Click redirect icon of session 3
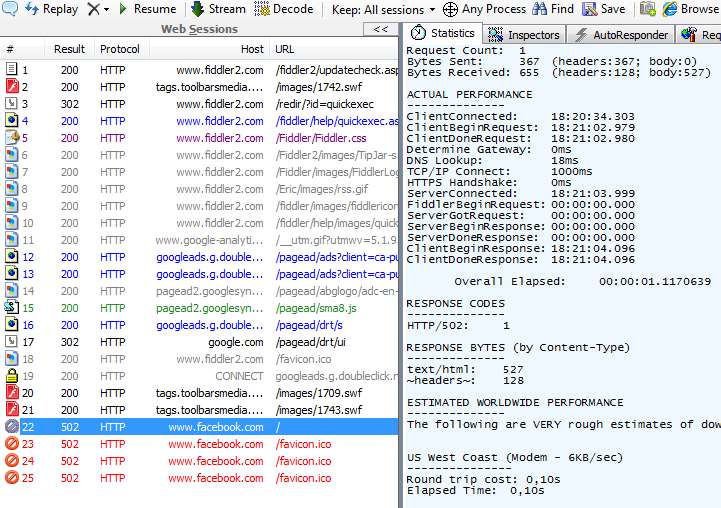This screenshot has height=508, width=721. pyautogui.click(x=11, y=103)
